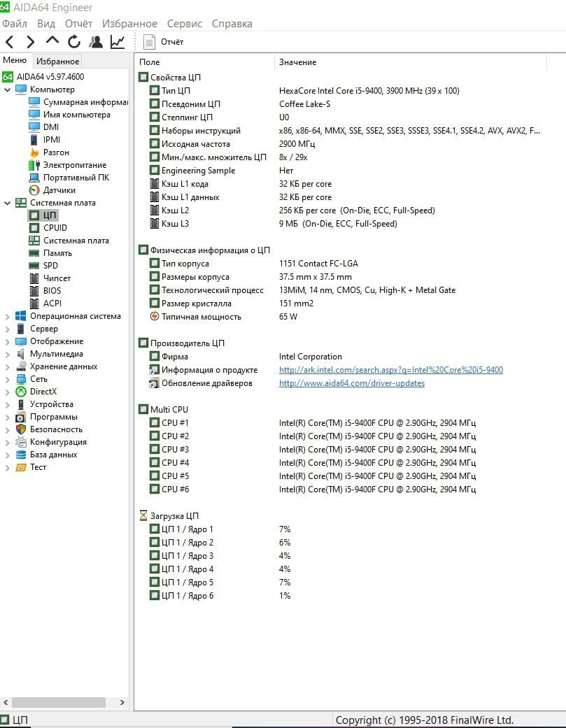The width and height of the screenshot is (566, 728).
Task: Click the База данных icon
Action: 21,455
